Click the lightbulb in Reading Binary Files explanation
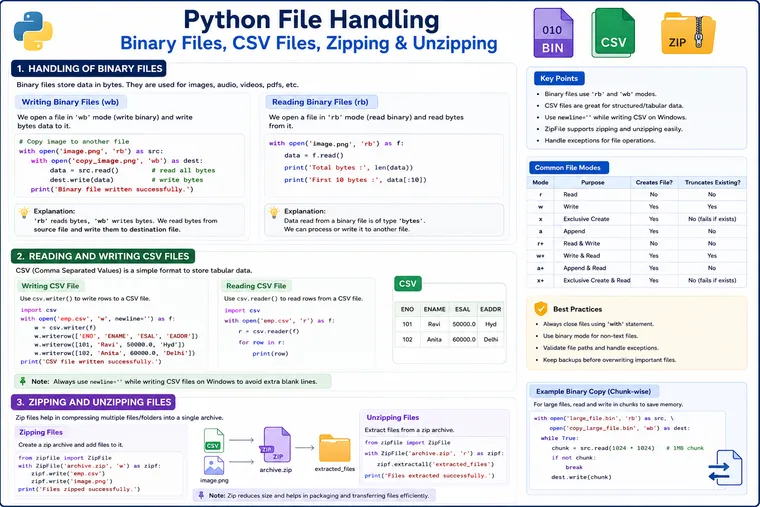 [274, 212]
